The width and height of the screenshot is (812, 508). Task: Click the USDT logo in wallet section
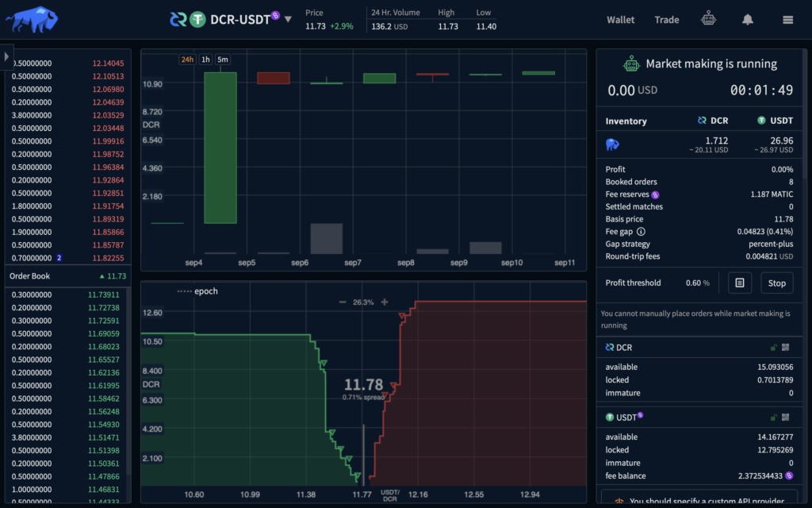point(610,418)
